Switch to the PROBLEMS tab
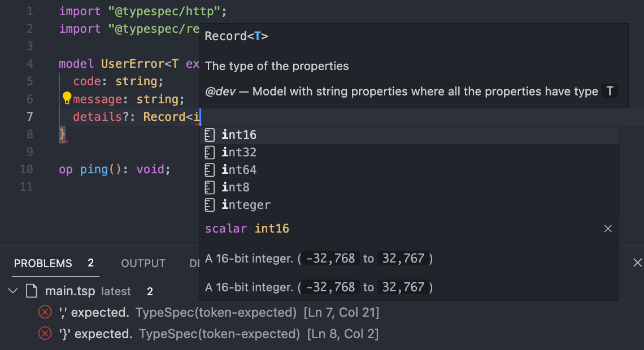 43,264
